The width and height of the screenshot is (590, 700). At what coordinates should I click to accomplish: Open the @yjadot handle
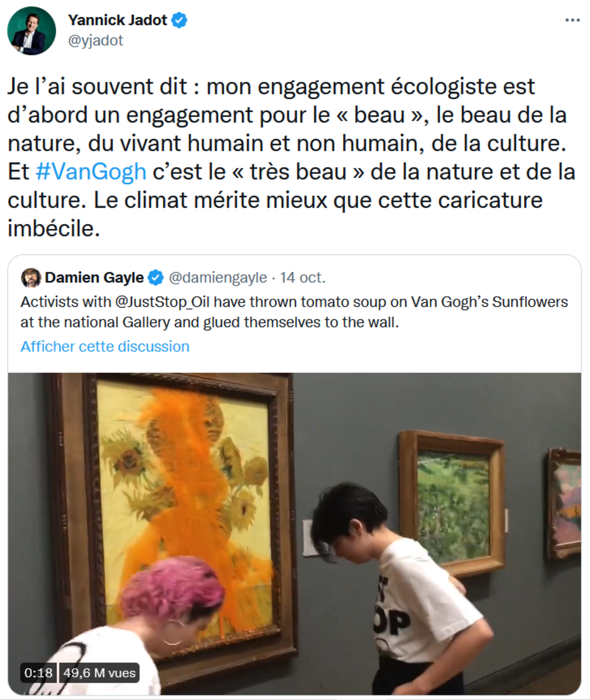click(x=96, y=41)
